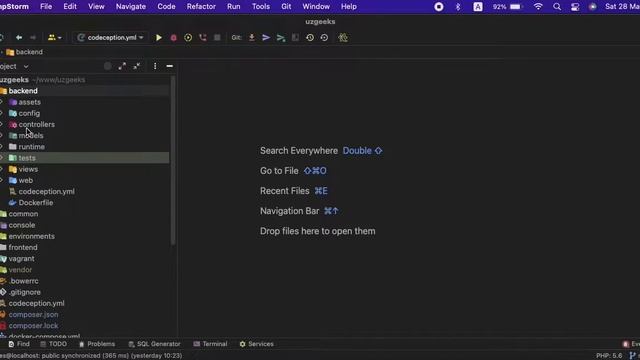640x360 pixels.
Task: Open the Git menu
Action: click(x=286, y=7)
